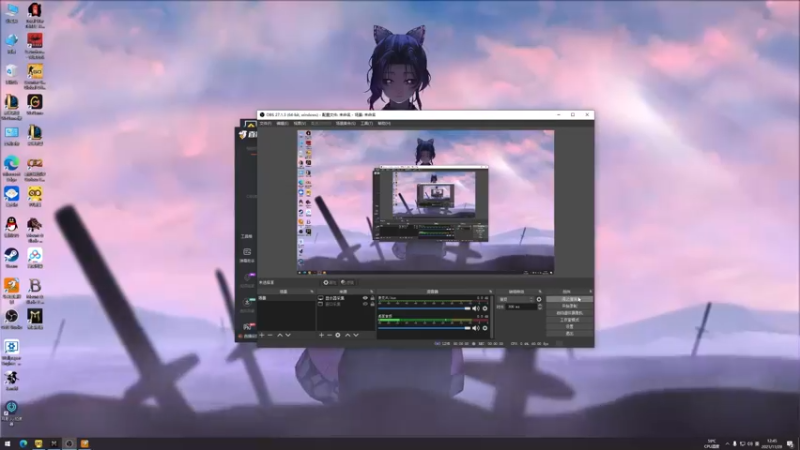
Task: Open the Scene Collection menu
Action: (x=345, y=123)
